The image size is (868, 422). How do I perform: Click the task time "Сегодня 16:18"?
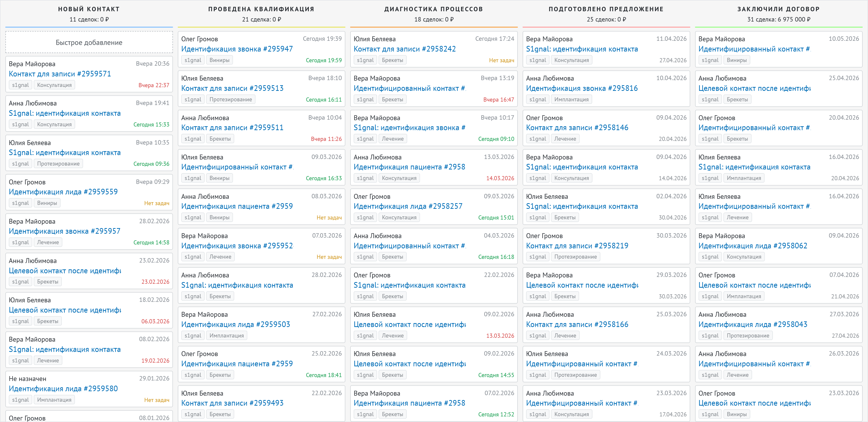496,257
